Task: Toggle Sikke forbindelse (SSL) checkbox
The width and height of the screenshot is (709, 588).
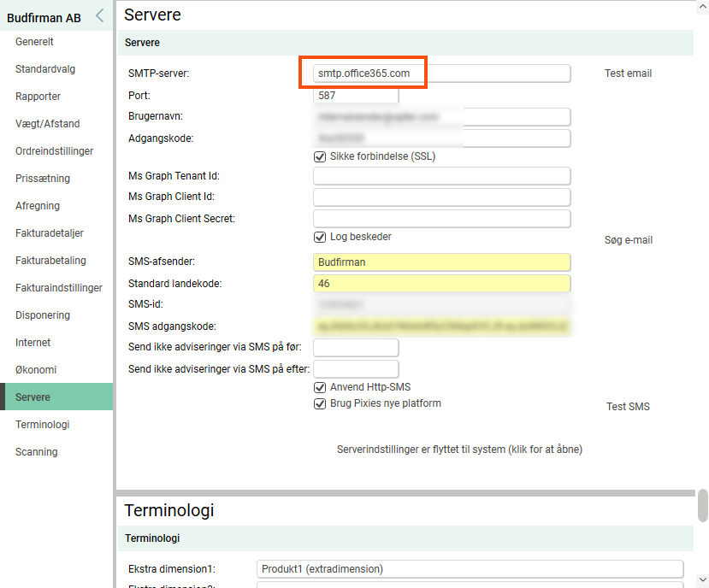Action: click(x=321, y=156)
